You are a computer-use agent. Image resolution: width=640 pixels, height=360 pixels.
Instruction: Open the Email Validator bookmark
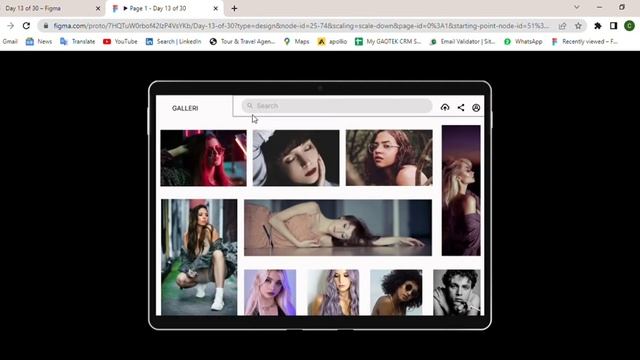coord(462,41)
